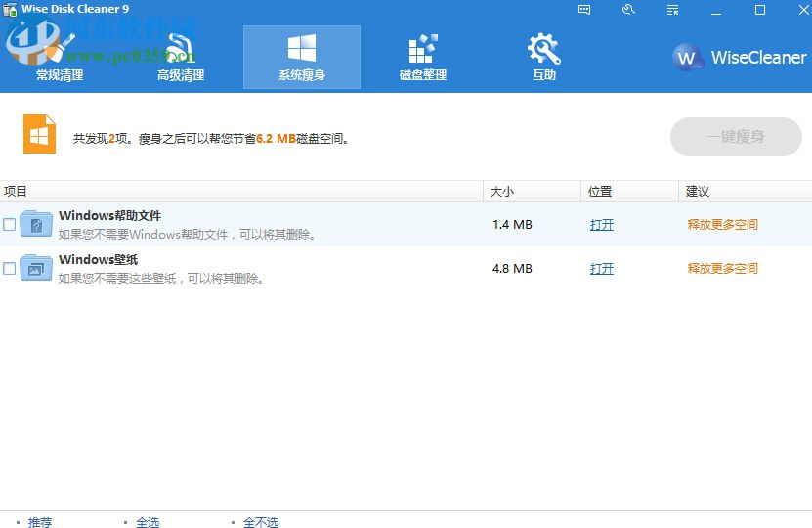The image size is (812, 528).
Task: Click the 全不选 select none link
Action: (x=261, y=522)
